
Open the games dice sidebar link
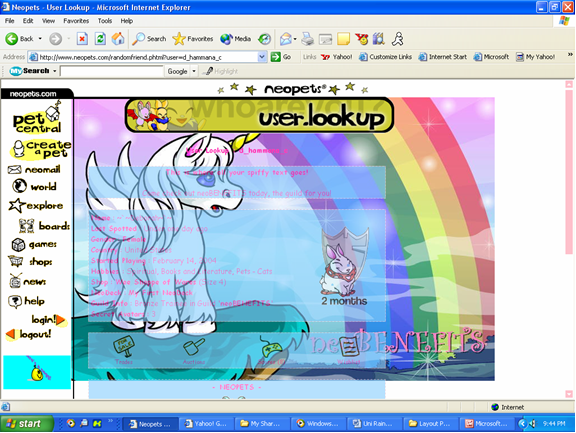(34, 244)
